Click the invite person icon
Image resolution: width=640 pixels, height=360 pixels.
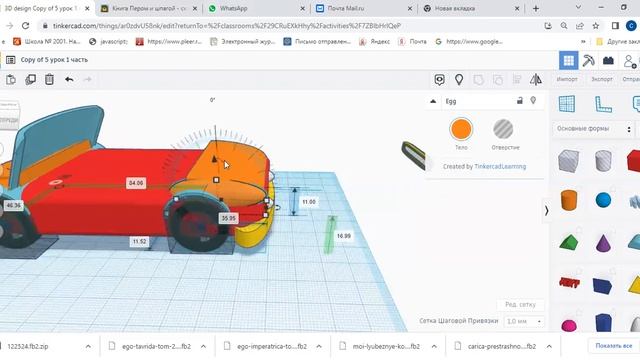point(630,61)
